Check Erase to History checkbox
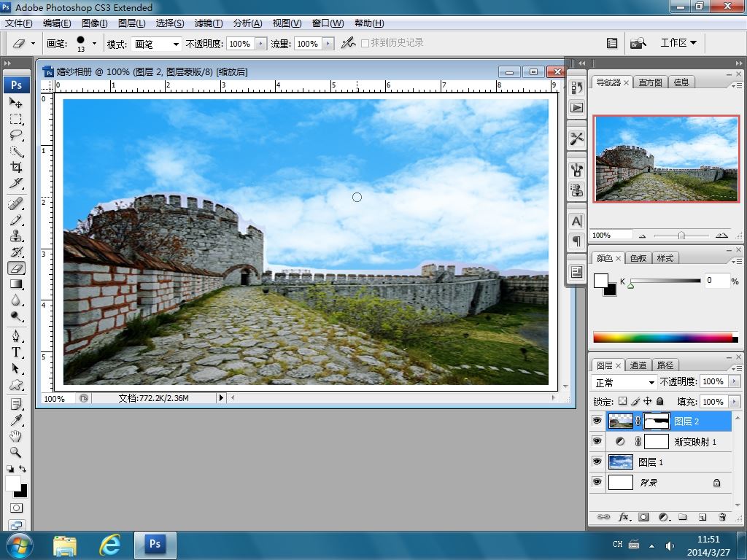Viewport: 747px width, 560px height. [x=365, y=43]
